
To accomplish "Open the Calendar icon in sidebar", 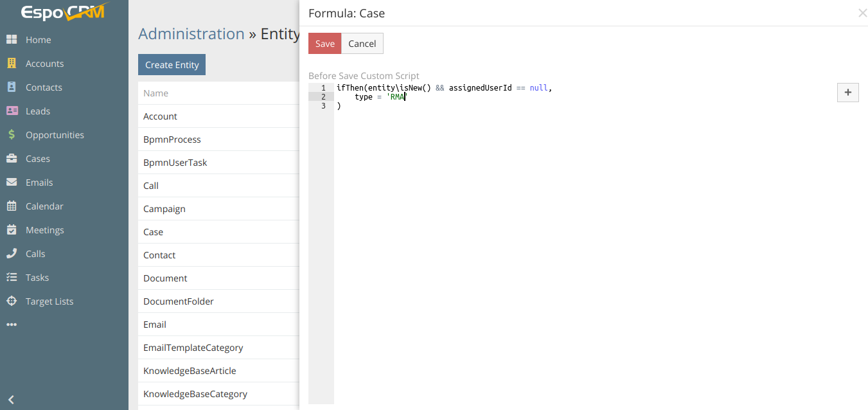I will click(x=12, y=206).
